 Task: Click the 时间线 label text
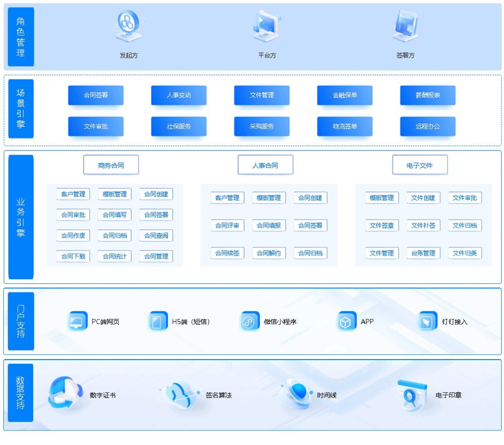327,395
